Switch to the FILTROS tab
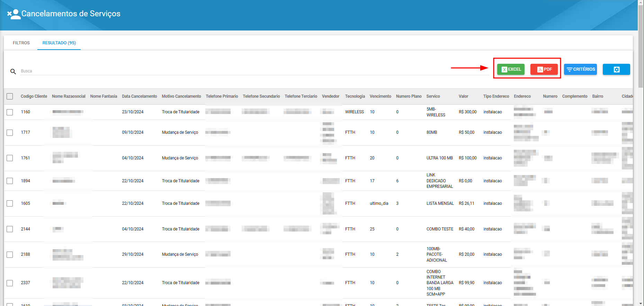The width and height of the screenshot is (644, 306). click(x=21, y=43)
